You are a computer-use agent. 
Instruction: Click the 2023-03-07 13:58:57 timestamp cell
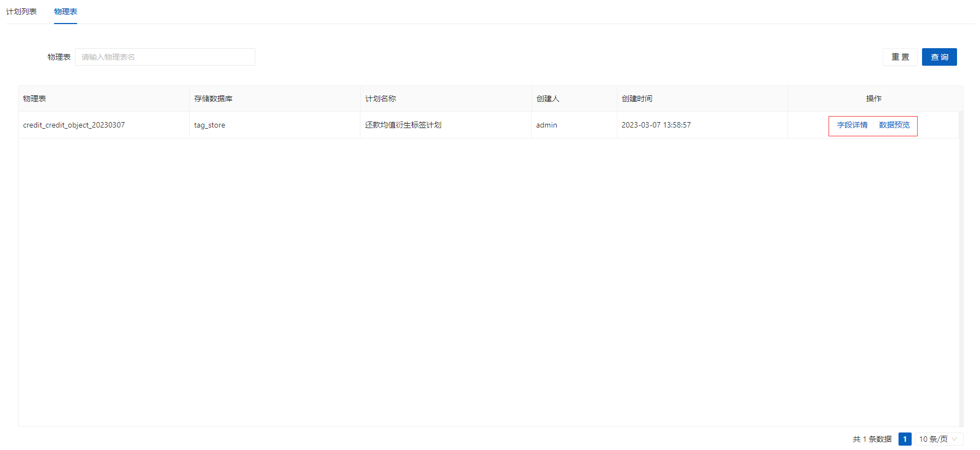pyautogui.click(x=656, y=125)
